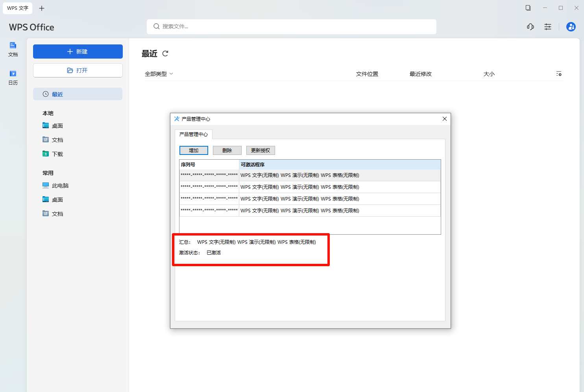Open the file list display options icon
The image size is (584, 392).
(x=559, y=74)
